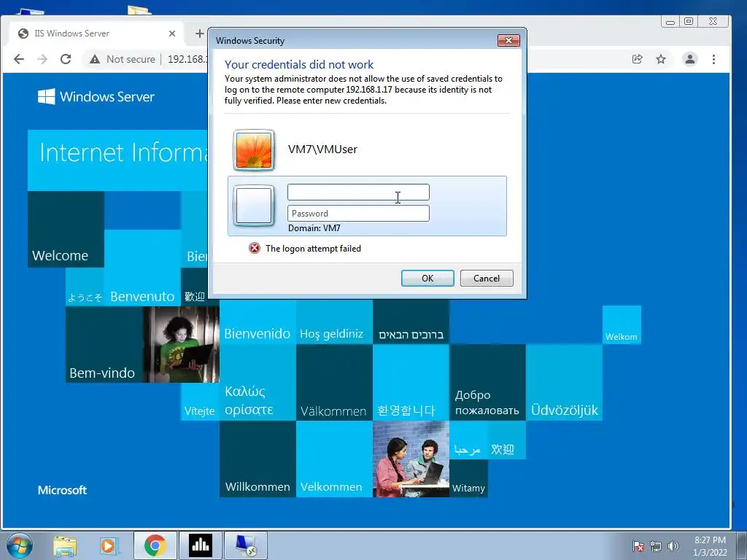The width and height of the screenshot is (747, 560).
Task: Select the VM7\VMUser account tile picture
Action: click(254, 150)
